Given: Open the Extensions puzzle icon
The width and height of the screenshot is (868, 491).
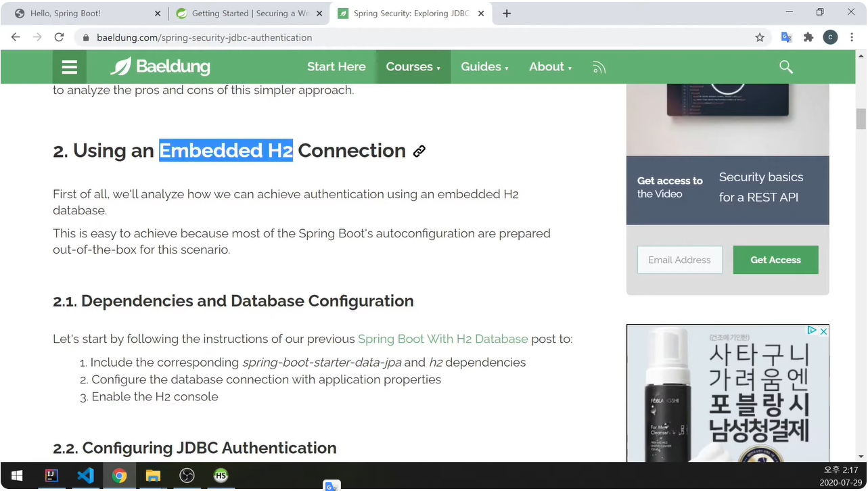Looking at the screenshot, I should tap(808, 37).
